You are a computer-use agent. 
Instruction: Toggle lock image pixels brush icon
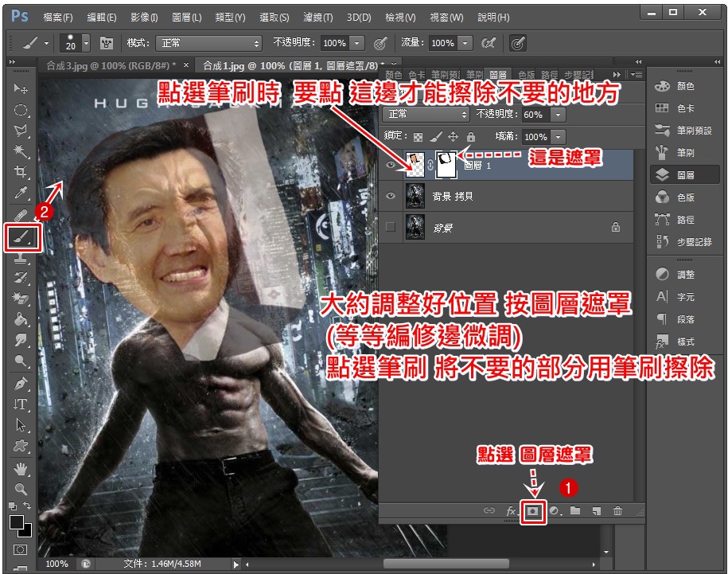point(435,137)
